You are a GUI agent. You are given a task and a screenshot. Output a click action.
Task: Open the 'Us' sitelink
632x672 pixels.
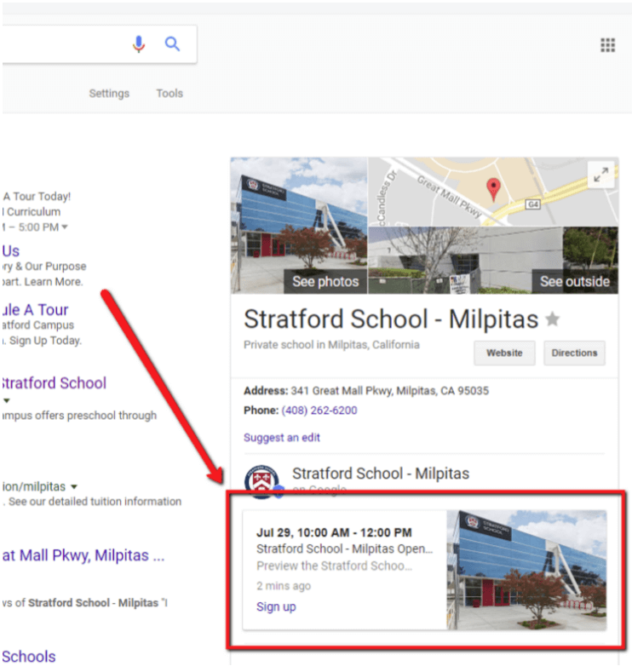point(11,250)
